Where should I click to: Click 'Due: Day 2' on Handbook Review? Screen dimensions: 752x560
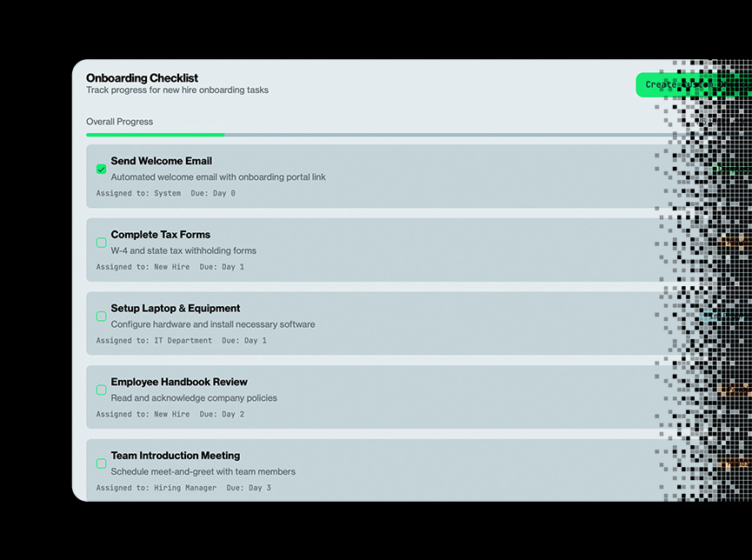pyautogui.click(x=222, y=415)
